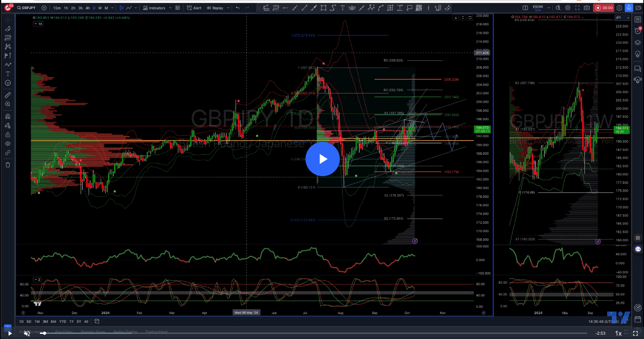Image resolution: width=644 pixels, height=339 pixels.
Task: Switch to the 1h timeframe
Action: point(66,8)
